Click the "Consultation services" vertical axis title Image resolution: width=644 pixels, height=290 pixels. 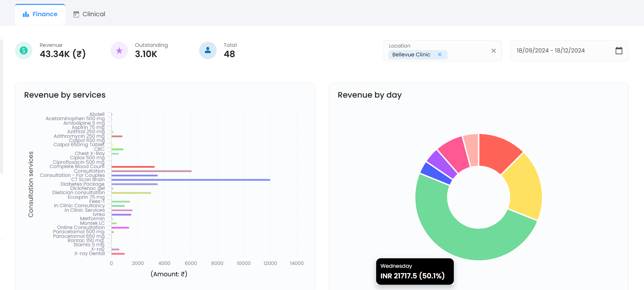[31, 184]
